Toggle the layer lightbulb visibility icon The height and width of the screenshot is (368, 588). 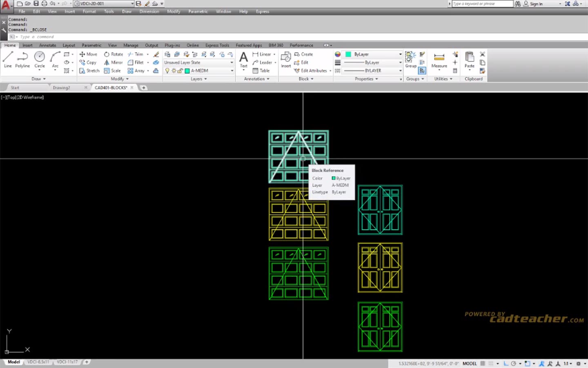pos(167,70)
